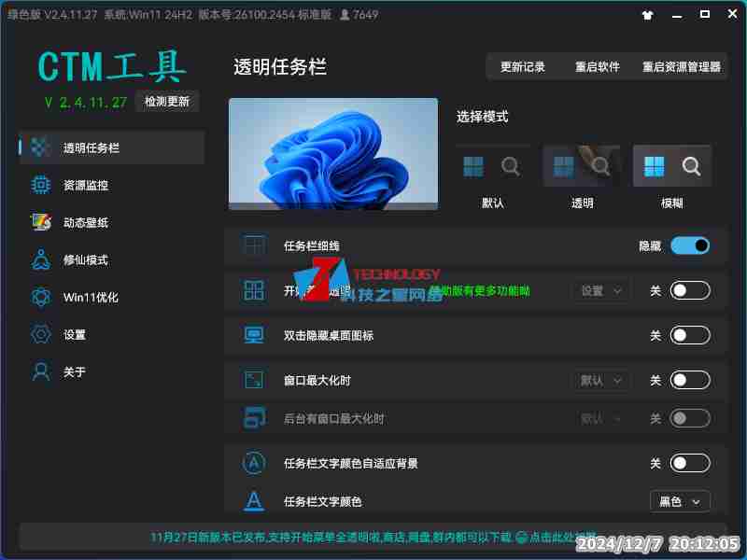Enable 双击隐藏桌面图标 switch
Viewport: 747px width, 560px height.
point(690,335)
